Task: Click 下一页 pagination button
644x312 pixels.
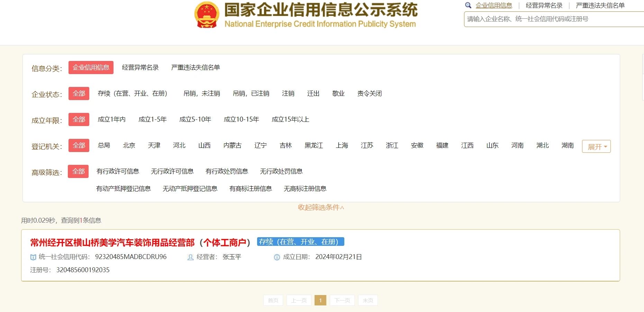Action: [x=342, y=300]
